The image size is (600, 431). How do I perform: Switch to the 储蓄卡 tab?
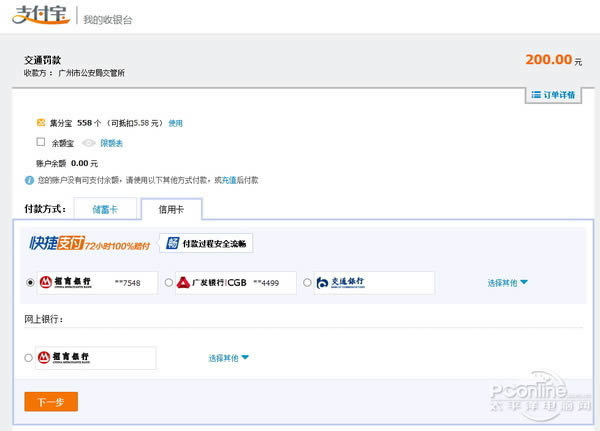click(104, 209)
